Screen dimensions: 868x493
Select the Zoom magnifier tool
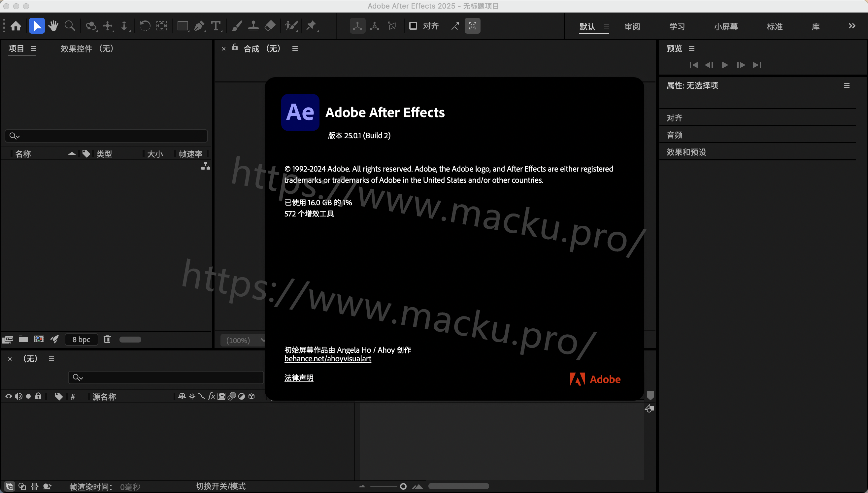point(70,26)
